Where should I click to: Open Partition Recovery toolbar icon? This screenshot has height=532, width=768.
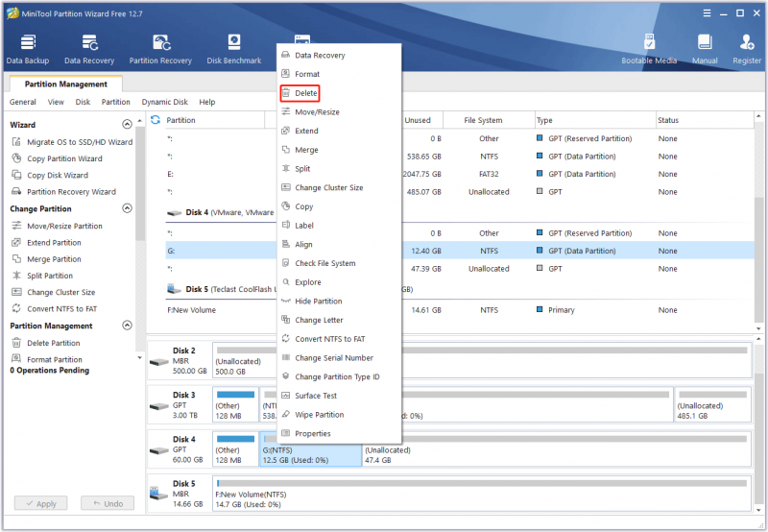pos(160,50)
